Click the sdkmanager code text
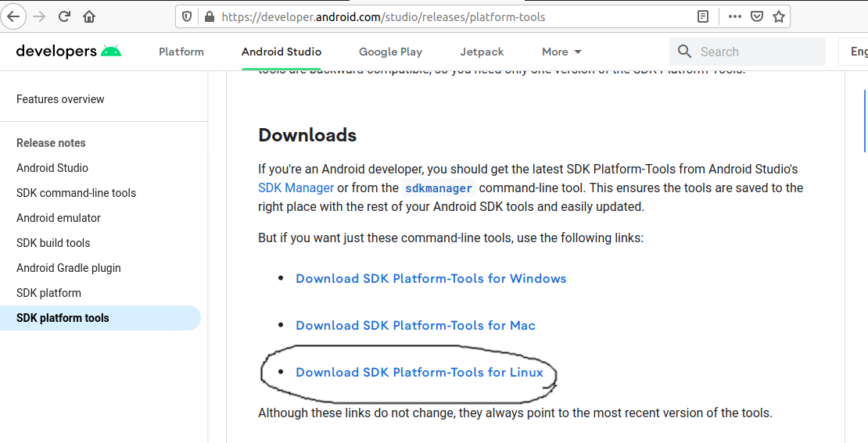 439,188
